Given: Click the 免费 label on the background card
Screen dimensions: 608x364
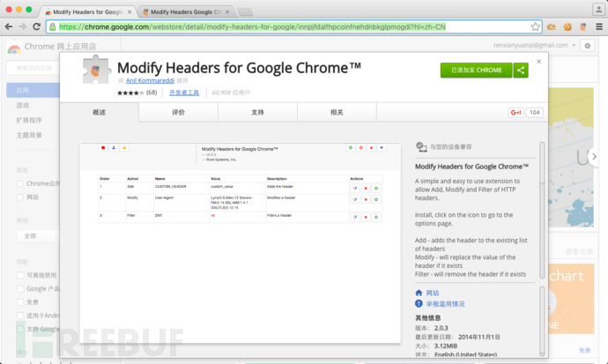Looking at the screenshot, I should tap(584, 351).
